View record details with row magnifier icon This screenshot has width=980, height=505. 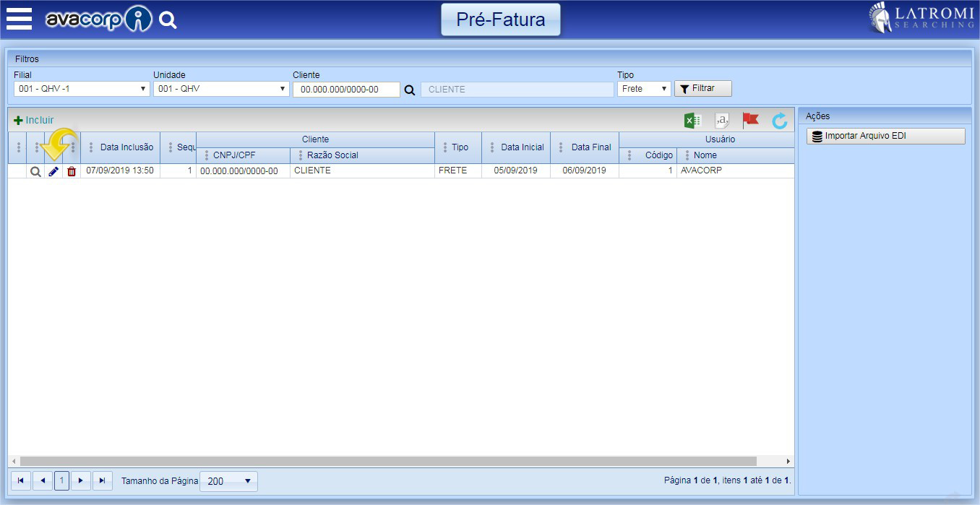[x=35, y=171]
